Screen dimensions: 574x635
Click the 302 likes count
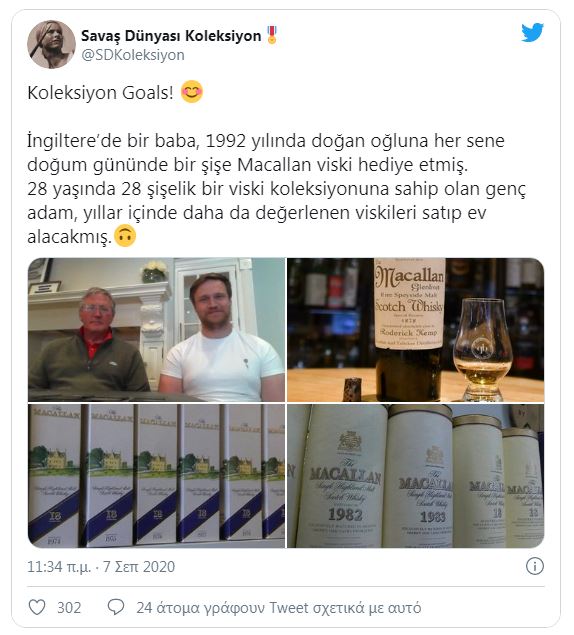(x=69, y=608)
